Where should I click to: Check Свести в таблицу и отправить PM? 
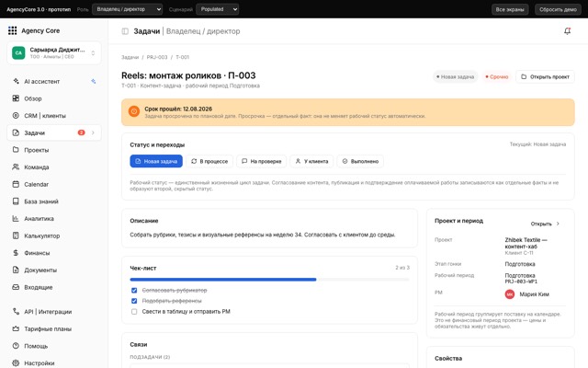tap(134, 311)
